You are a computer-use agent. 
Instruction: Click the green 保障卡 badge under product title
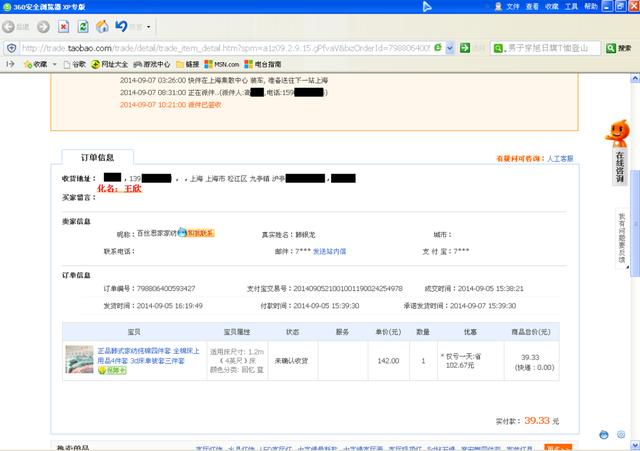(x=112, y=370)
